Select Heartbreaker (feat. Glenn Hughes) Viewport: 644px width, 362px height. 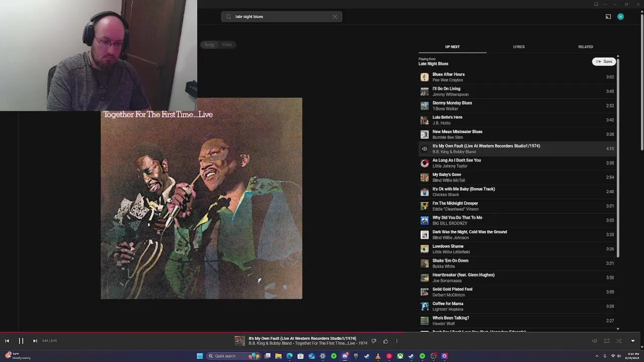tap(517, 278)
